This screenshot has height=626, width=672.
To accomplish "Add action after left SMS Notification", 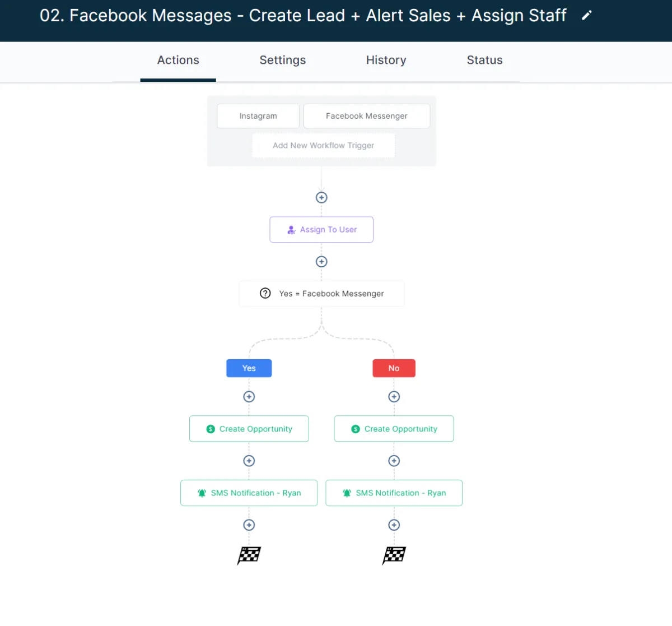I will (x=249, y=525).
